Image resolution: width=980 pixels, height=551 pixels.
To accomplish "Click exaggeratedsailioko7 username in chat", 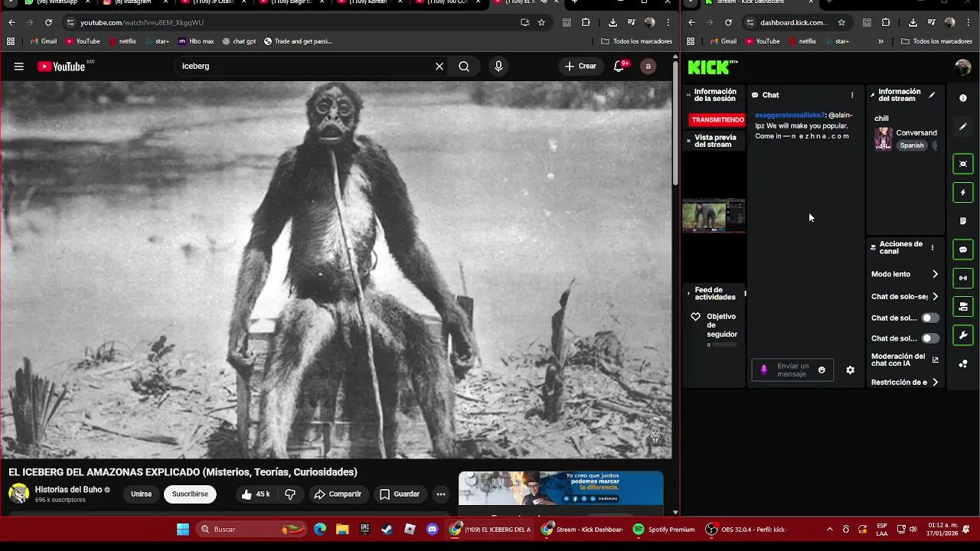I will 789,116.
